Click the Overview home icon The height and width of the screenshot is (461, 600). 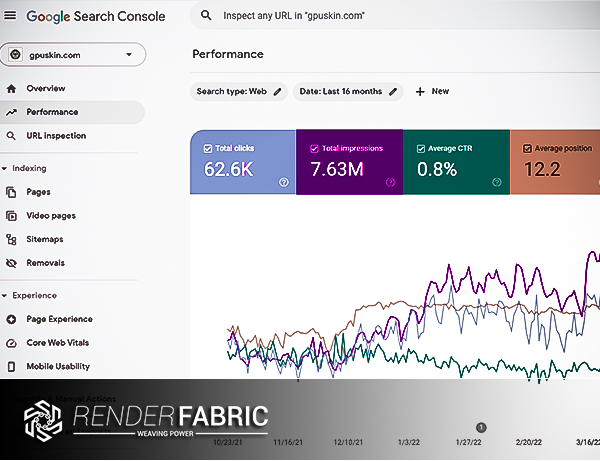(11, 89)
